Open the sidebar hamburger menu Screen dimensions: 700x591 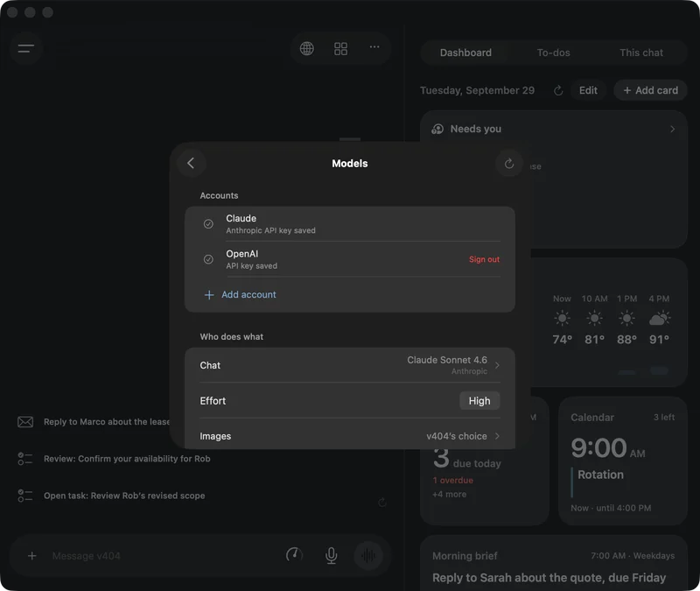tap(26, 48)
